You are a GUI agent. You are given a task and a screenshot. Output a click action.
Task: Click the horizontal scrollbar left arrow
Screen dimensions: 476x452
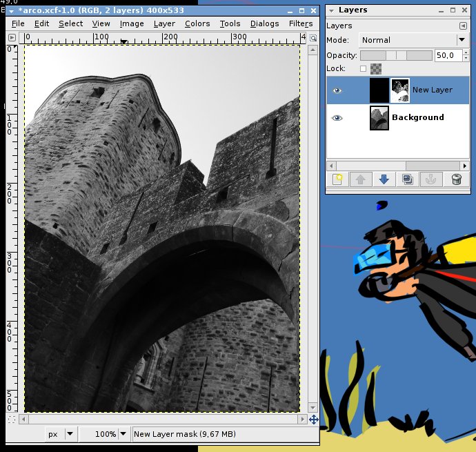[23, 420]
